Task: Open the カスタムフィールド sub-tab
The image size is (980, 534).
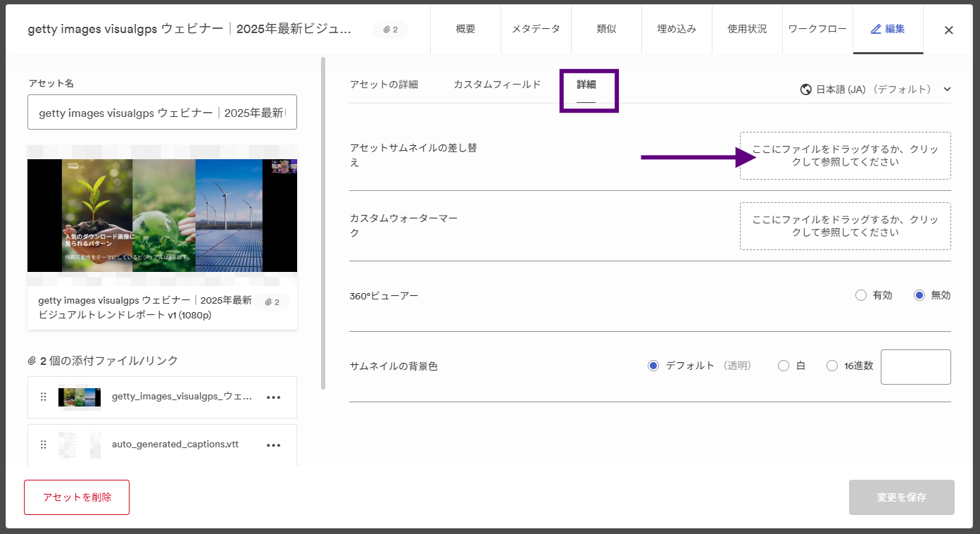Action: [x=497, y=85]
